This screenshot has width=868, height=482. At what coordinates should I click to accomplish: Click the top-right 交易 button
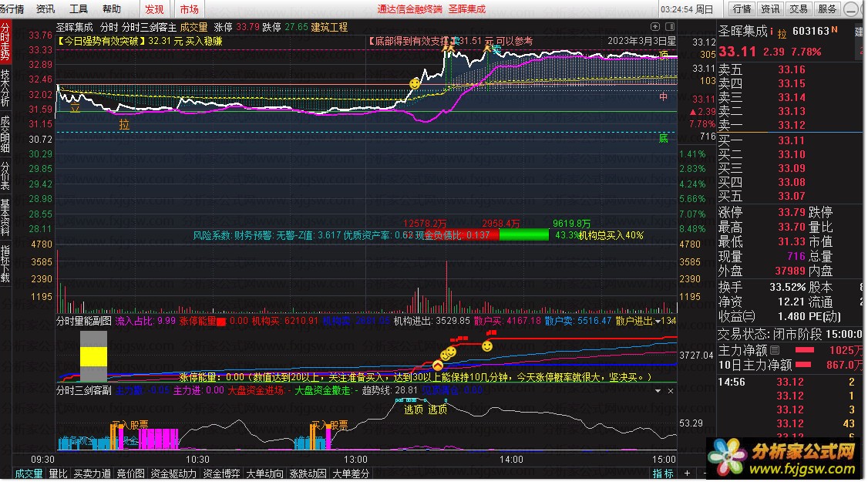pyautogui.click(x=799, y=8)
